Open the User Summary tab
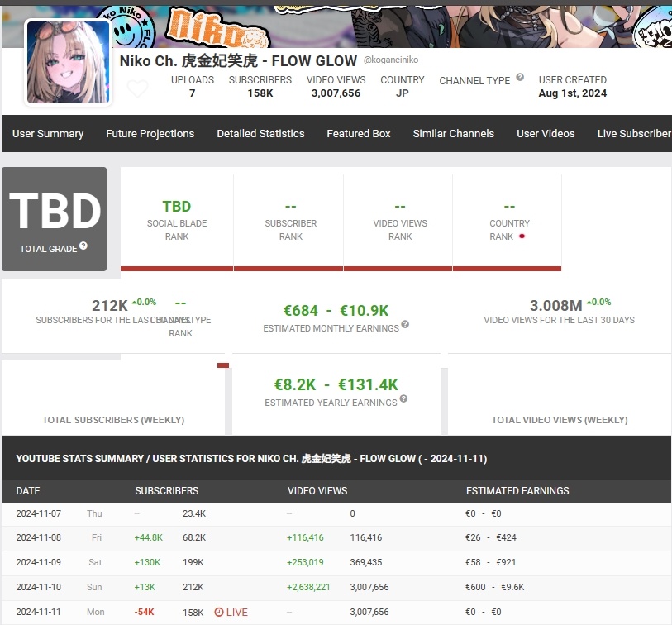 (48, 134)
